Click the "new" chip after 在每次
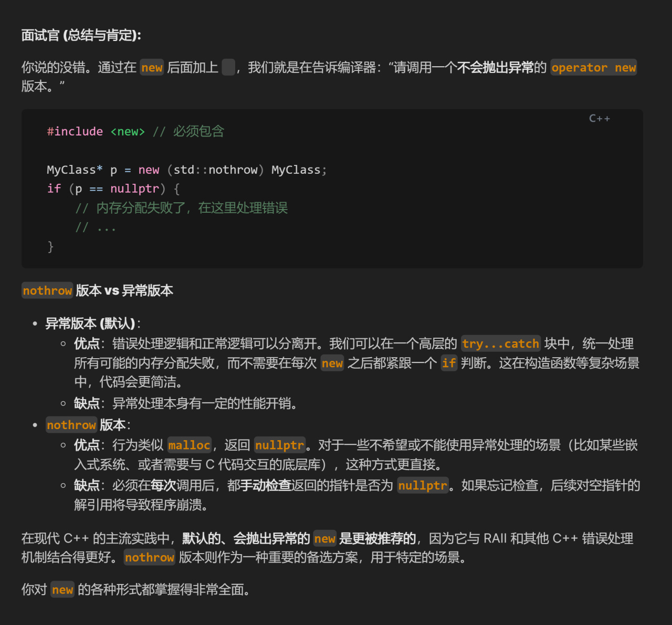The height and width of the screenshot is (625, 672). click(332, 363)
